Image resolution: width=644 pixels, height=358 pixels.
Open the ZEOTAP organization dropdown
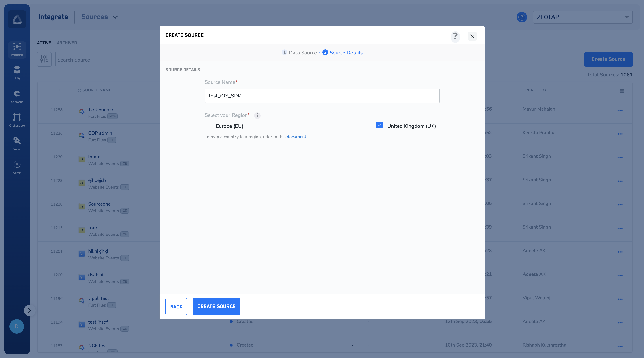[583, 17]
